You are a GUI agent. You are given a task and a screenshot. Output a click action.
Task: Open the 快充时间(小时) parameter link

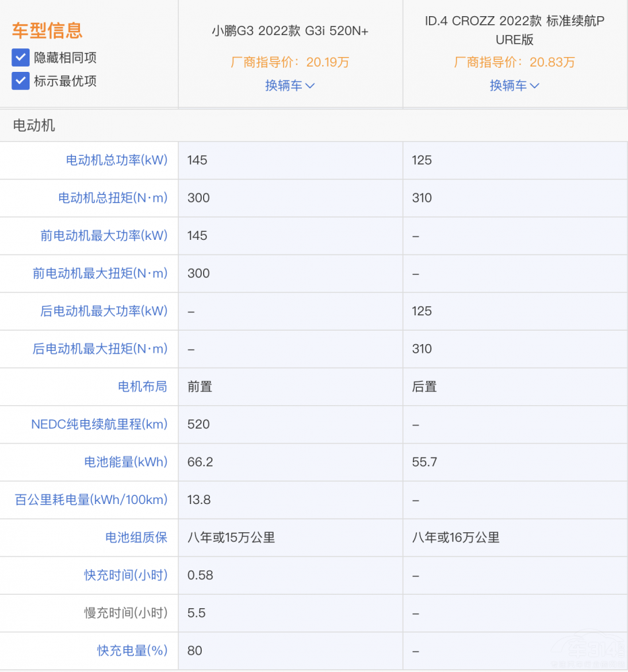point(125,575)
